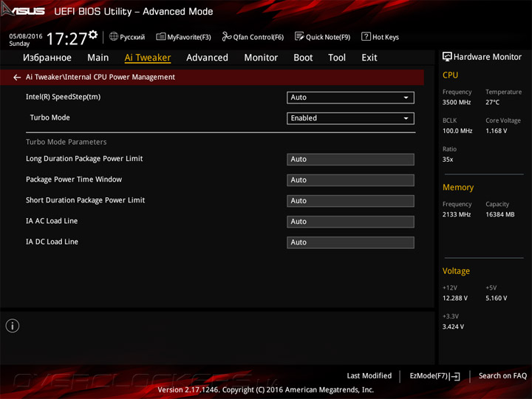532x399 pixels.
Task: Click the Hardware Monitor title
Action: point(487,57)
